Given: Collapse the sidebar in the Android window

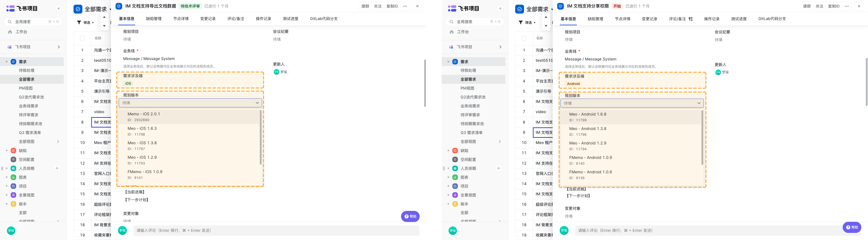Looking at the screenshot, I should click(500, 8).
